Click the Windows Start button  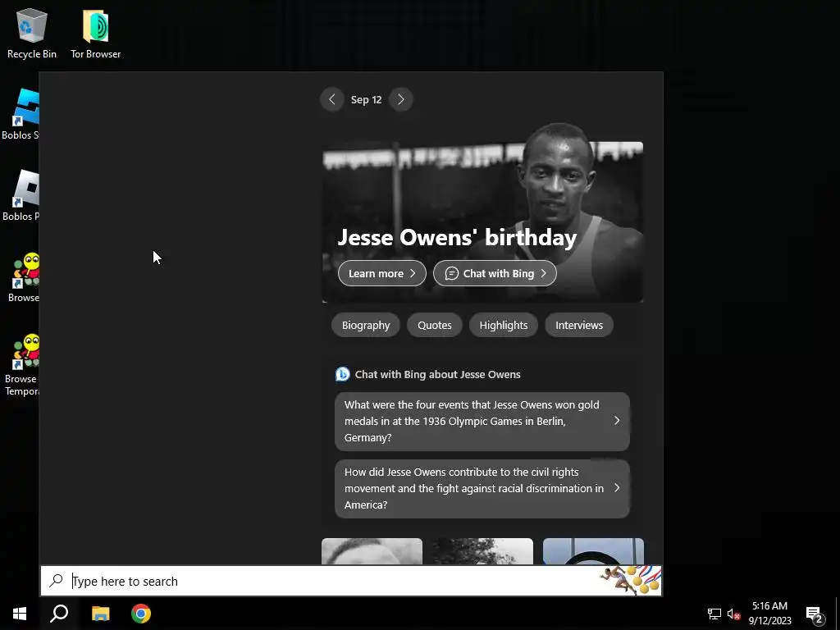(20, 614)
